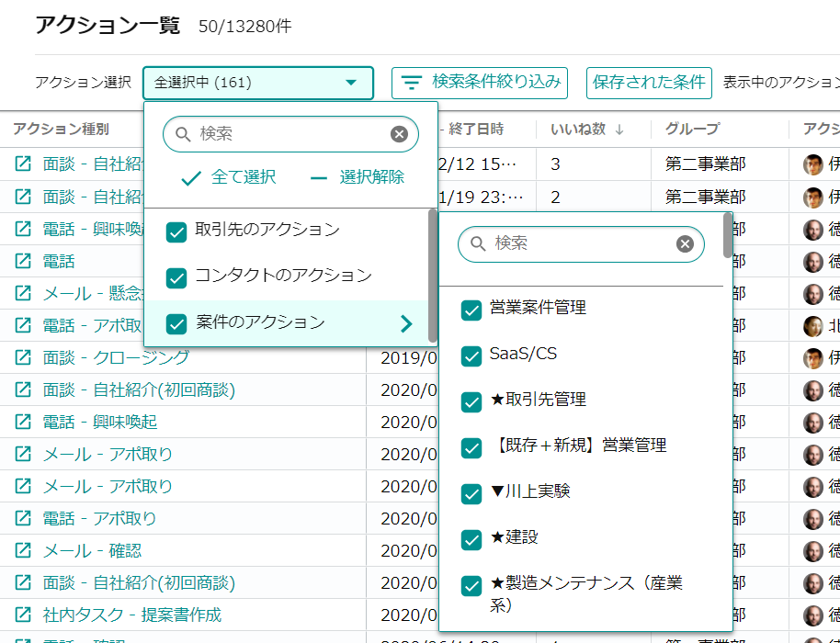
Task: Click the dash icon for 選択解除
Action: [319, 178]
